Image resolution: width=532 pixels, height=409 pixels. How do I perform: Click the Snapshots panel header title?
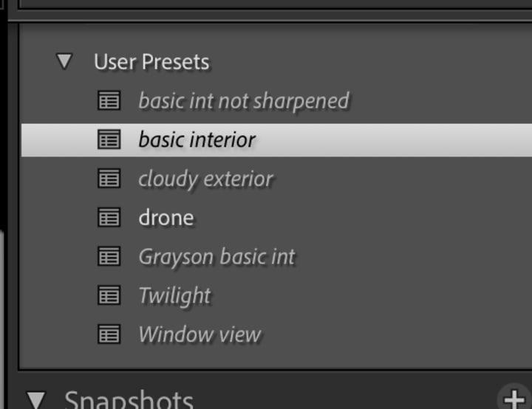[129, 401]
